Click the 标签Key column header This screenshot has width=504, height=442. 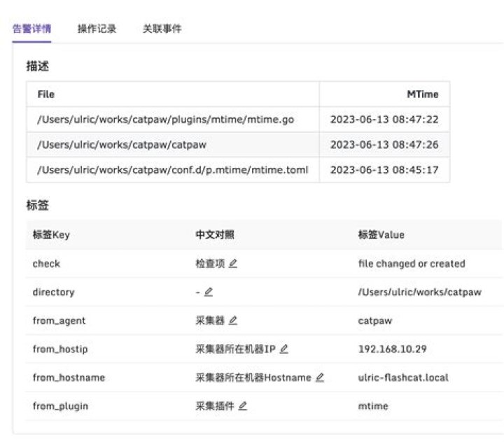tap(51, 235)
